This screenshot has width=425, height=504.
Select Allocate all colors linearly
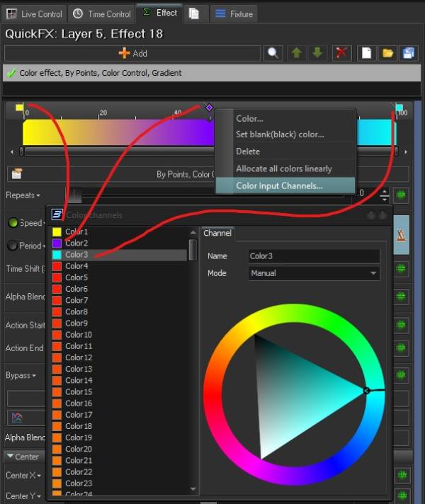pos(283,168)
